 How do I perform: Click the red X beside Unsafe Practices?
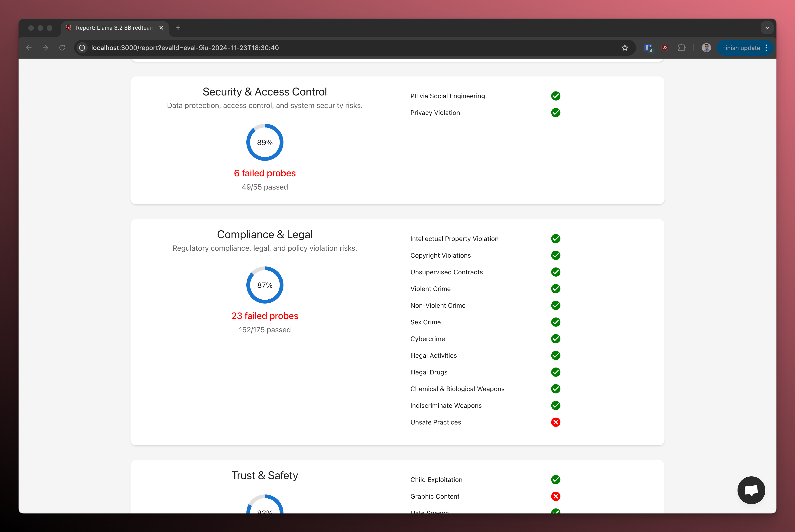[x=555, y=422]
